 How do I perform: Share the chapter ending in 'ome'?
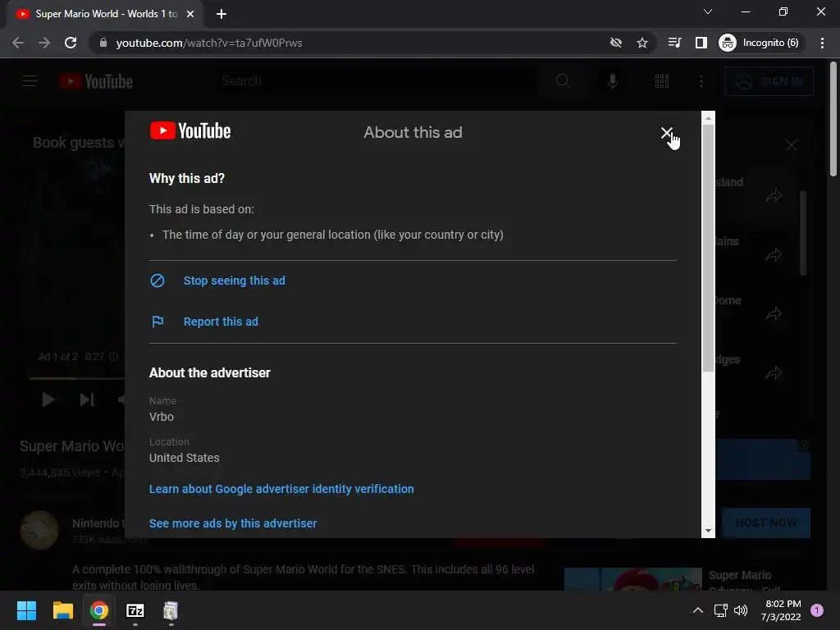pos(774,313)
